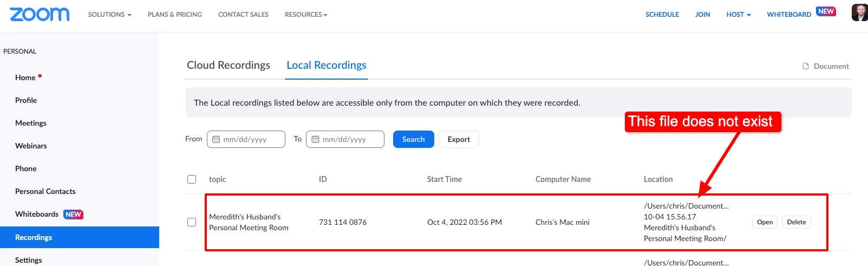This screenshot has height=266, width=868.
Task: Check the Meredith's Husband's recording row checkbox
Action: [192, 222]
